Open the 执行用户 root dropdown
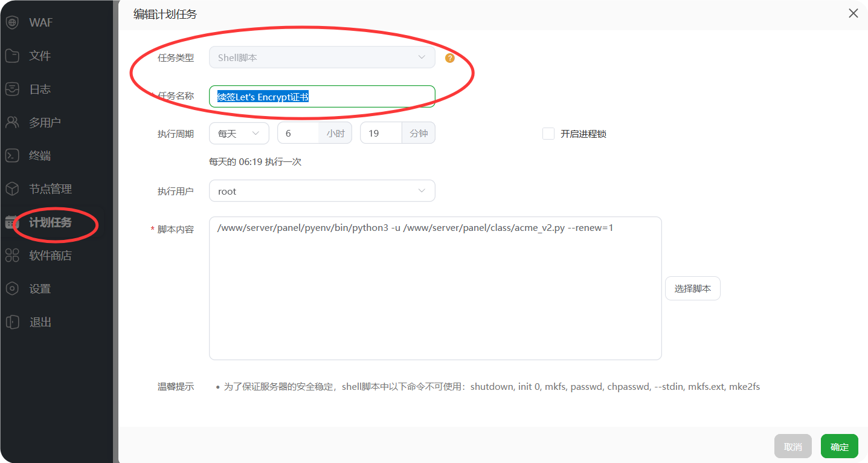Screen dimensions: 868x463 tap(322, 191)
